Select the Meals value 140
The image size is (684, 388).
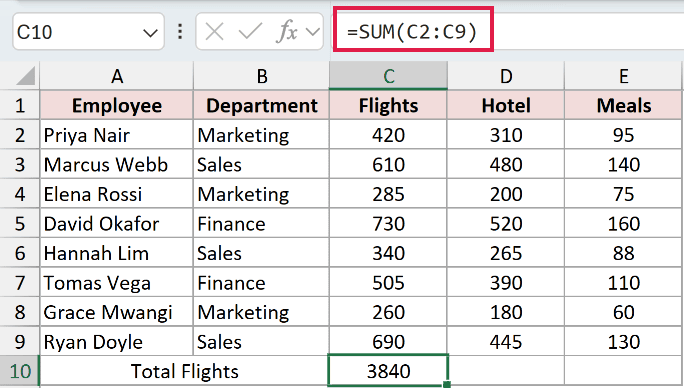coord(624,165)
